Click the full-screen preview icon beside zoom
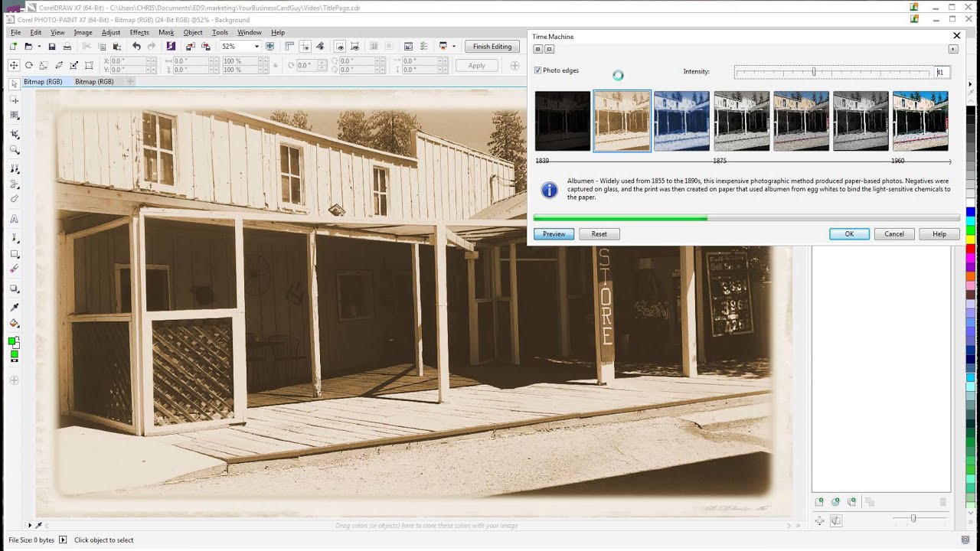Viewport: 980px width, 551px height. point(269,47)
